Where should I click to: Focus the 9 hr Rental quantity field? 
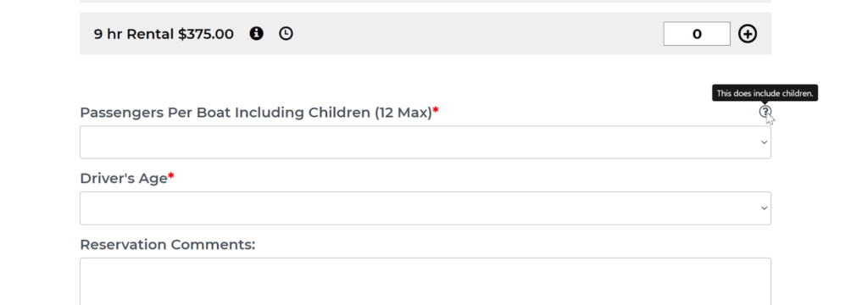tap(697, 34)
